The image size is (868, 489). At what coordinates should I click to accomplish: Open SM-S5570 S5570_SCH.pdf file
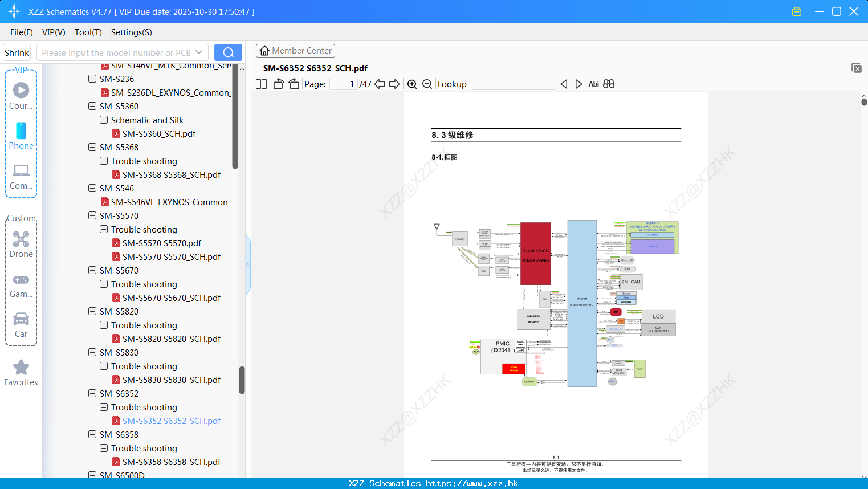pos(172,257)
